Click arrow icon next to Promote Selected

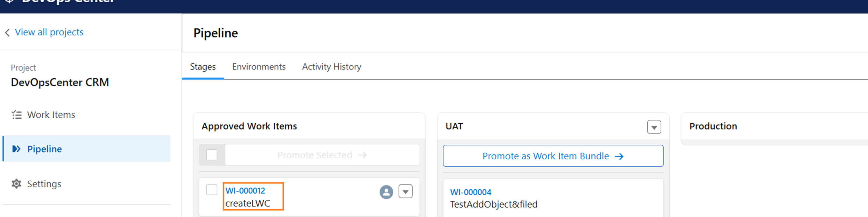(x=363, y=155)
